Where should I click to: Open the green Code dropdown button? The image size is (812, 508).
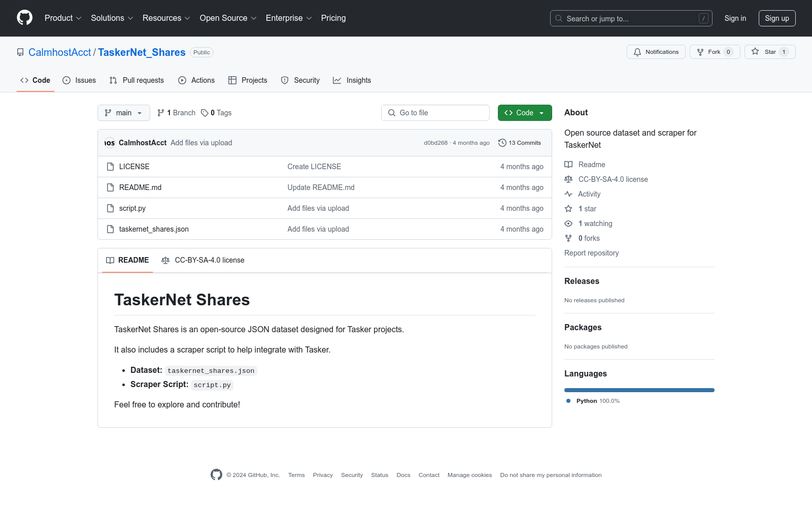[x=525, y=113]
